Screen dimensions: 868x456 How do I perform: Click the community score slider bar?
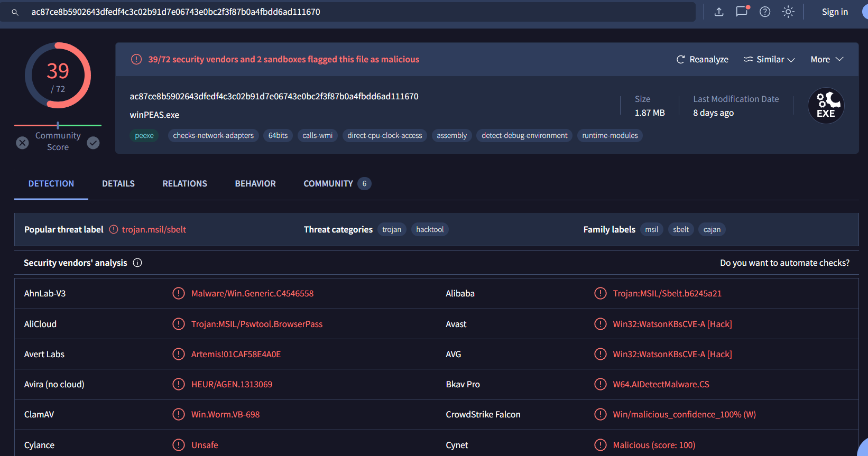coord(58,125)
